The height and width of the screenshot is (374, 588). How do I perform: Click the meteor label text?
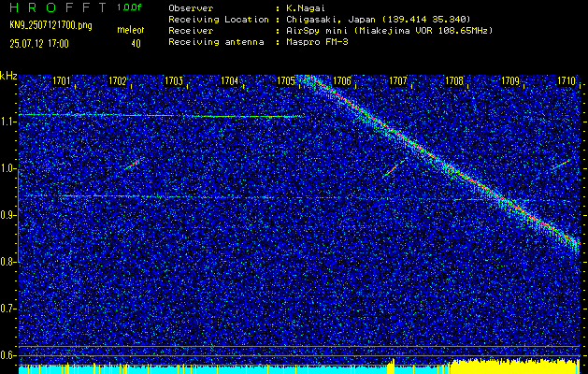coord(131,30)
